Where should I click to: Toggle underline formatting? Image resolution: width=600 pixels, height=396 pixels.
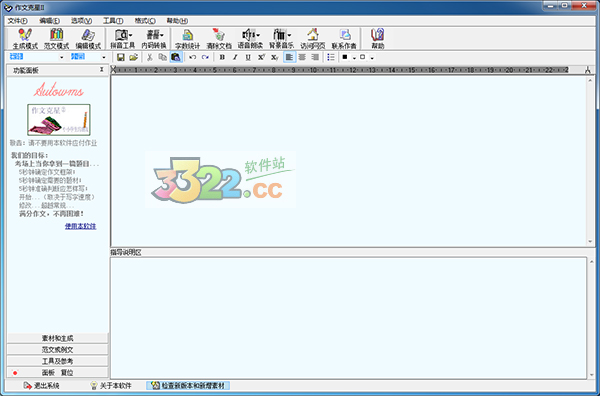point(248,57)
